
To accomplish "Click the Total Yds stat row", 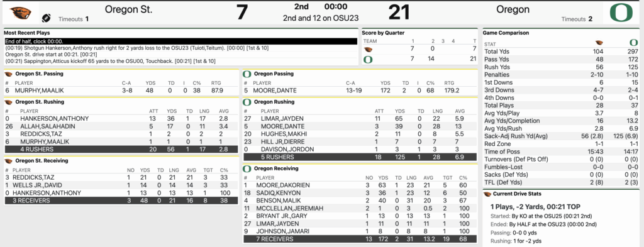I will click(561, 52).
